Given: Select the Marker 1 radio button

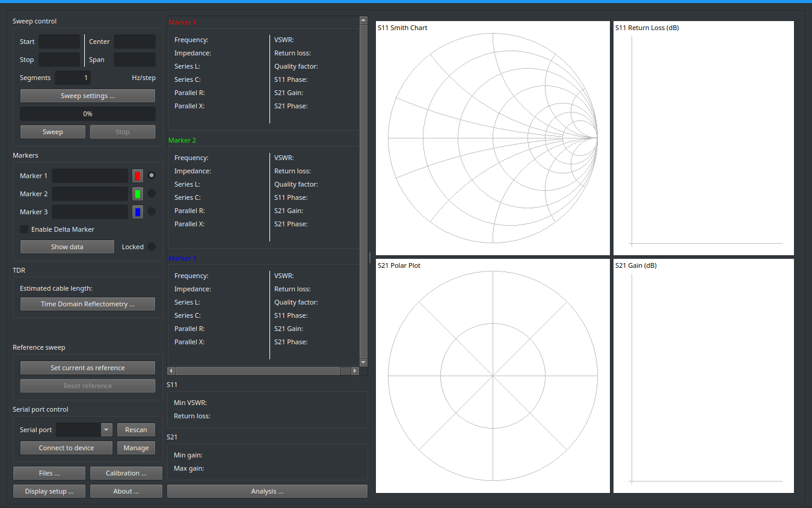Looking at the screenshot, I should (152, 175).
